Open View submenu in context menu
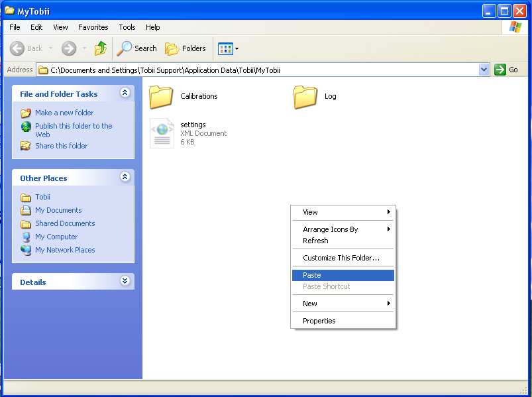532x397 pixels. pos(343,212)
